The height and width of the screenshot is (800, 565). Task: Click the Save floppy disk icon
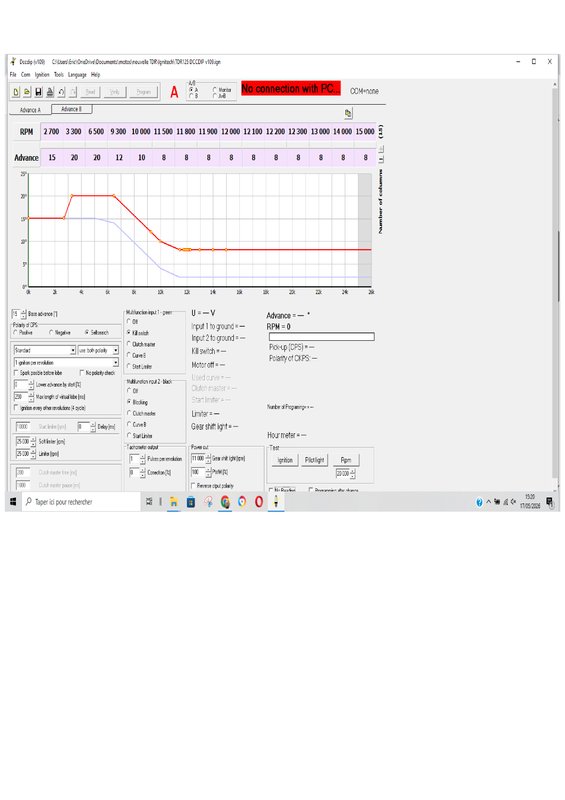pyautogui.click(x=38, y=92)
